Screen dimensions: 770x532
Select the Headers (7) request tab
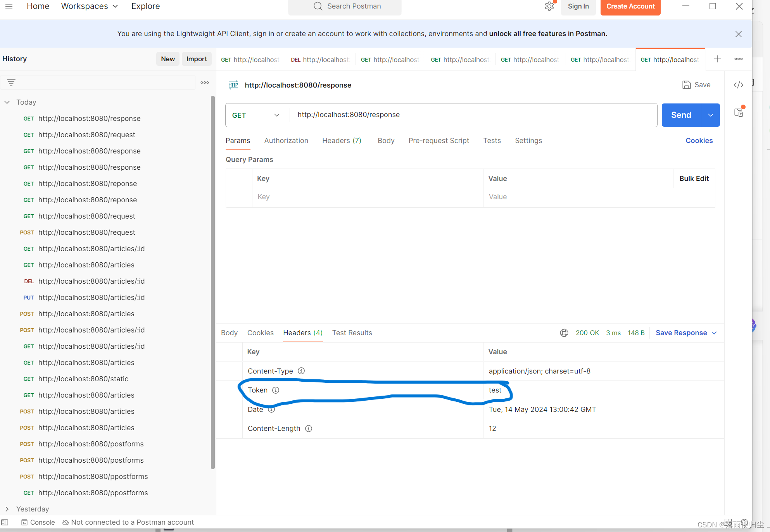click(342, 140)
